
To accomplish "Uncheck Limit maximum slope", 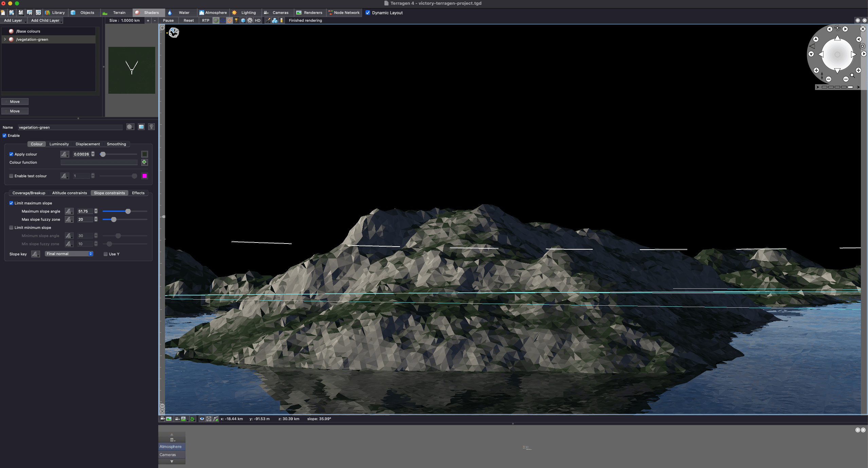I will [11, 203].
